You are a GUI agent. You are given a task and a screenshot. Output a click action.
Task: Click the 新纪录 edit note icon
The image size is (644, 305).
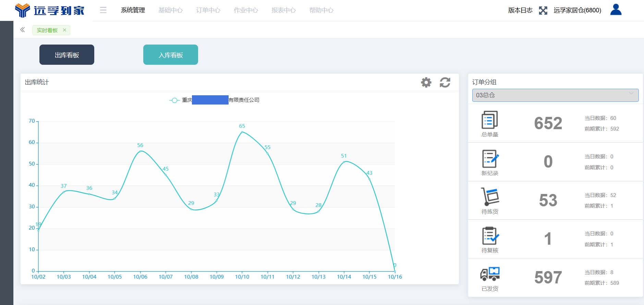pos(490,159)
